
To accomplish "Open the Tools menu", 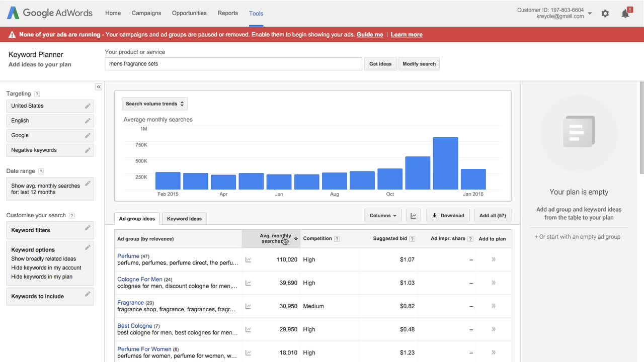I will [x=256, y=14].
